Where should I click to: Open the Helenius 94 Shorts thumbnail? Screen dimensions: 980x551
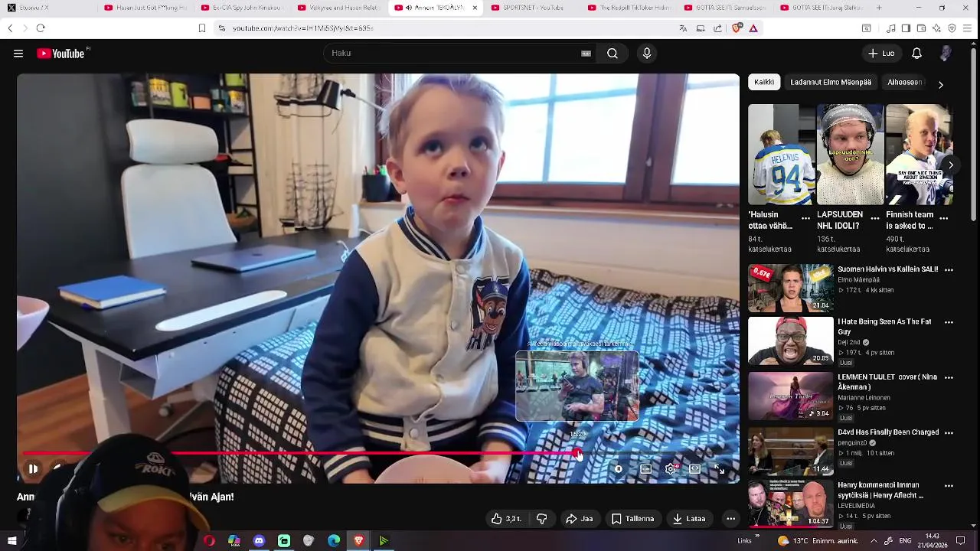coord(782,155)
